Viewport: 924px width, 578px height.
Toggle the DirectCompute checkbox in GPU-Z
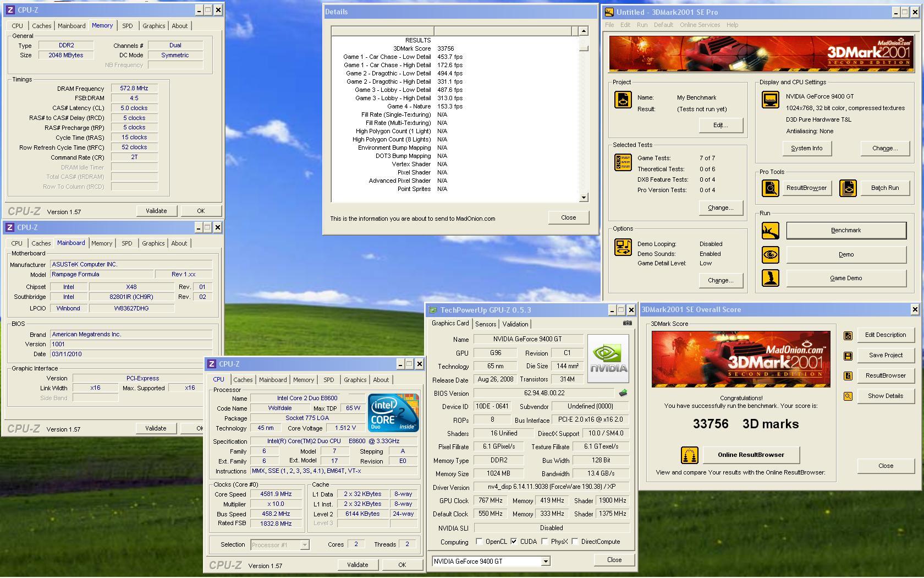(x=575, y=542)
